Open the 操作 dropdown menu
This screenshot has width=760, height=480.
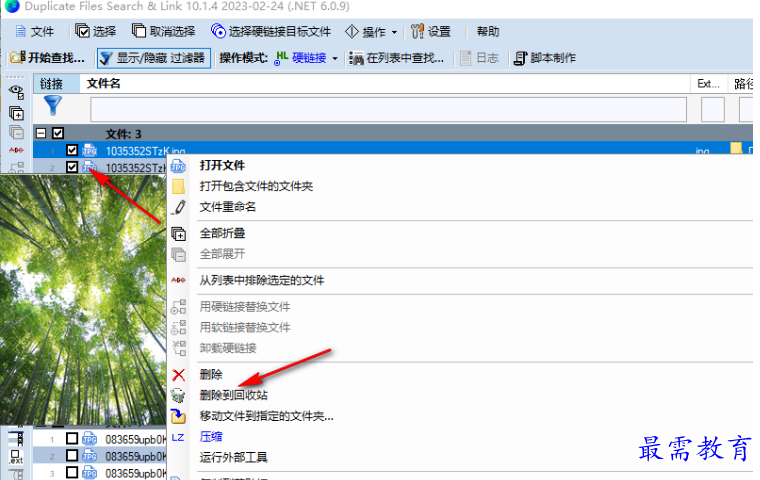click(371, 32)
